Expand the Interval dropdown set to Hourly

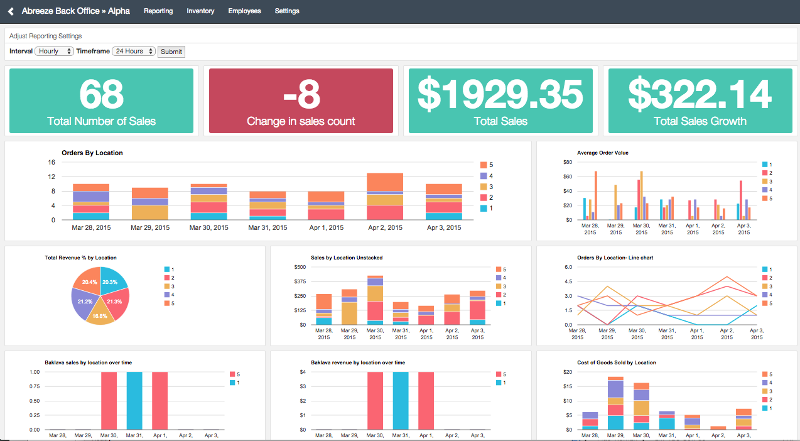tap(54, 50)
